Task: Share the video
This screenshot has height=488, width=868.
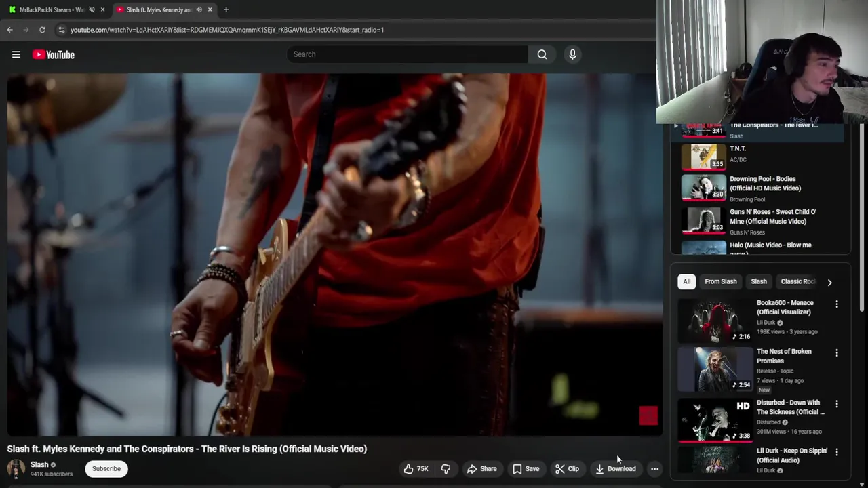Action: point(481,469)
